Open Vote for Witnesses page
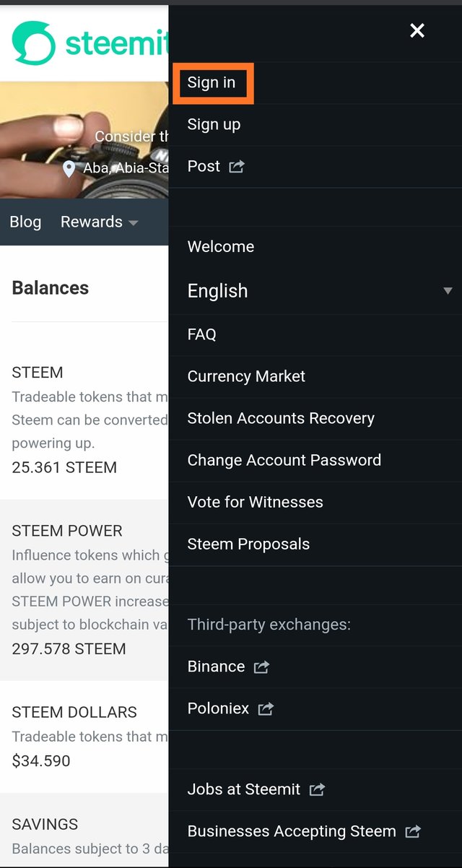The image size is (462, 868). point(255,502)
